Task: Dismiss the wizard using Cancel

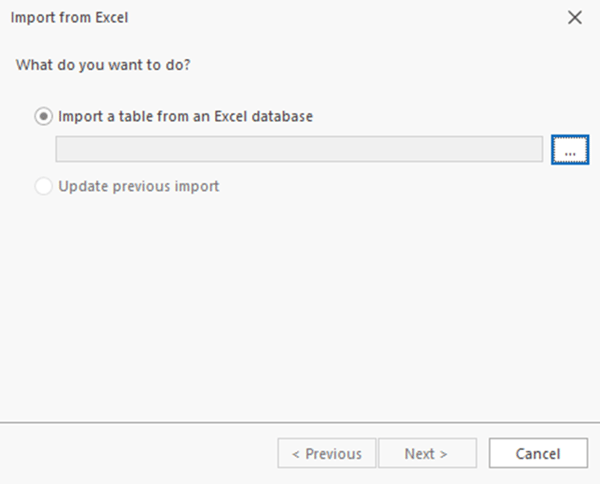Action: click(538, 453)
